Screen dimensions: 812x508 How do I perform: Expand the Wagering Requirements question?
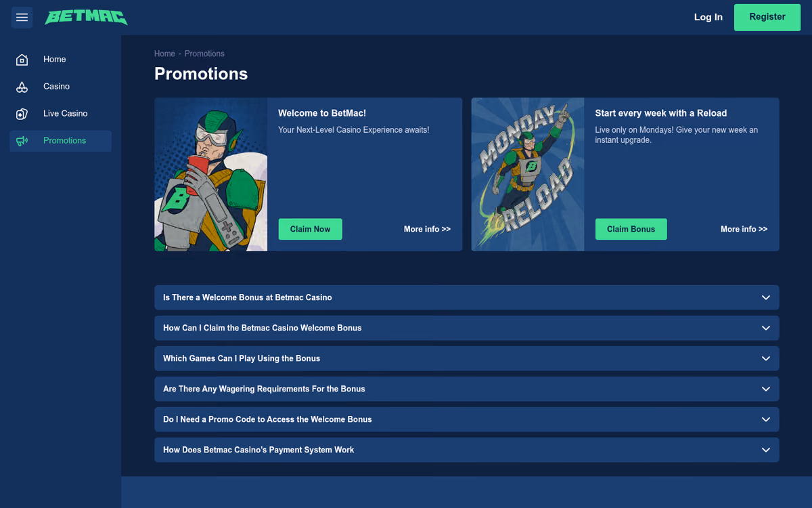(x=467, y=389)
